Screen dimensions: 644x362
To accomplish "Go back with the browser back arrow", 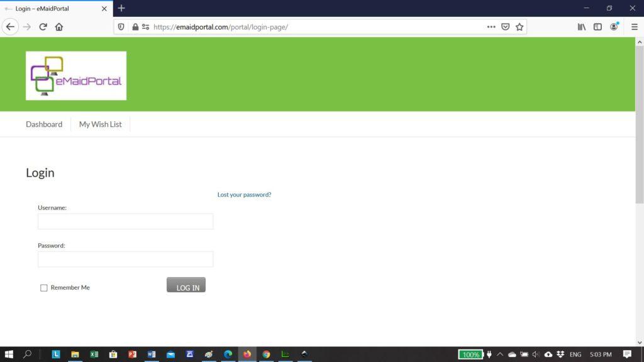I will point(10,27).
